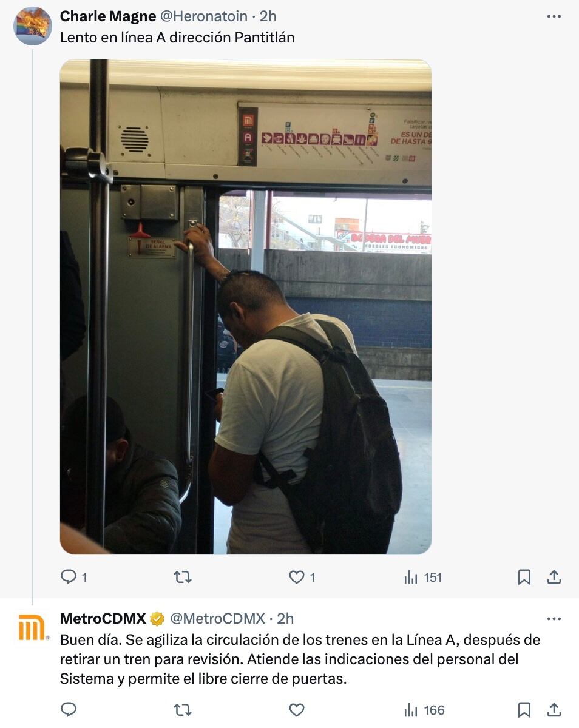View analytics showing 151 views

pos(423,578)
